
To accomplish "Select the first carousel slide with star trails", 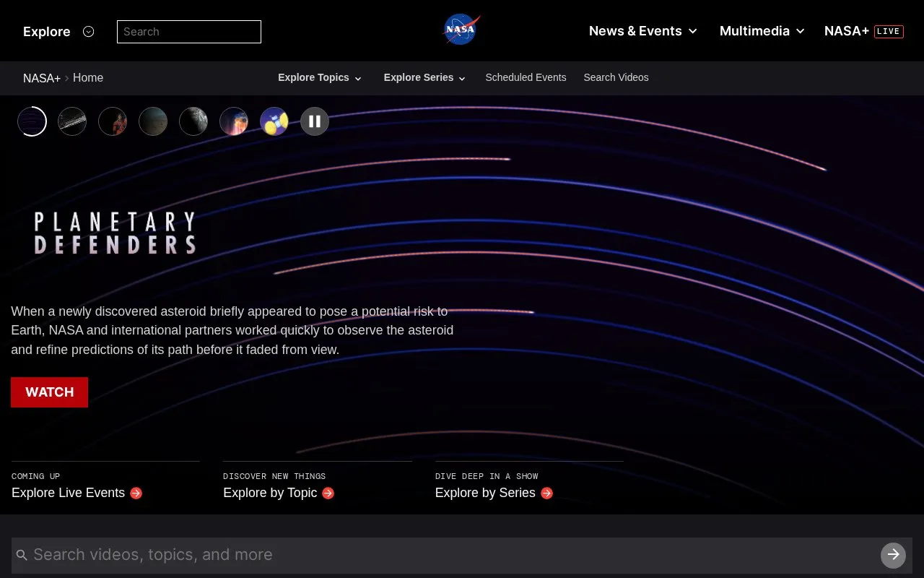I will [x=32, y=121].
